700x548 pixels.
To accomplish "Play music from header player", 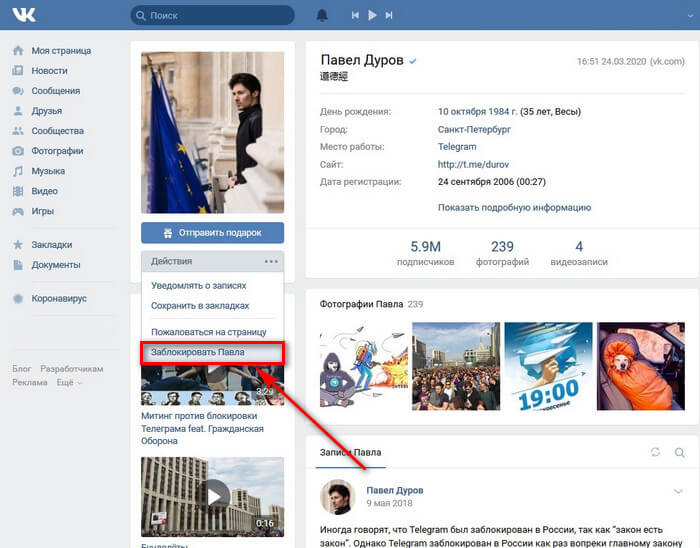I will [x=372, y=15].
